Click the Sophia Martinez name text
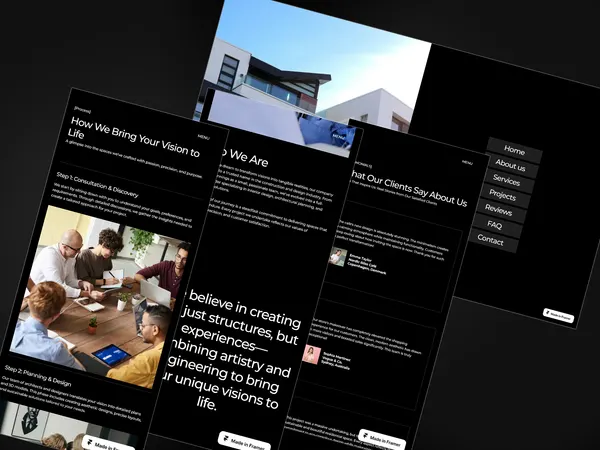Screen dimensions: 600x450 (x=336, y=357)
